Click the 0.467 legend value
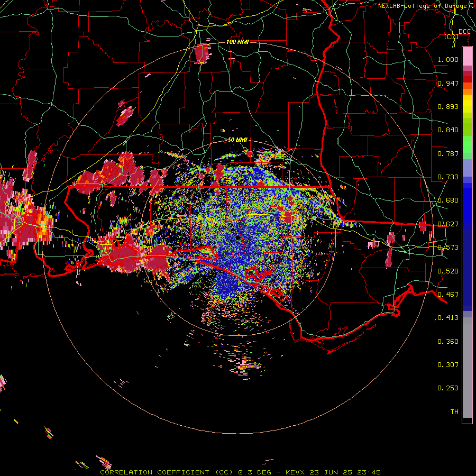The image size is (476, 476). tap(448, 295)
